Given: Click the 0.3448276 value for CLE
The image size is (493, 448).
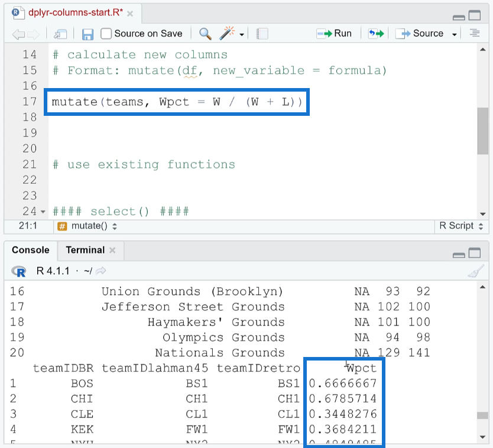Looking at the screenshot, I should point(343,414).
